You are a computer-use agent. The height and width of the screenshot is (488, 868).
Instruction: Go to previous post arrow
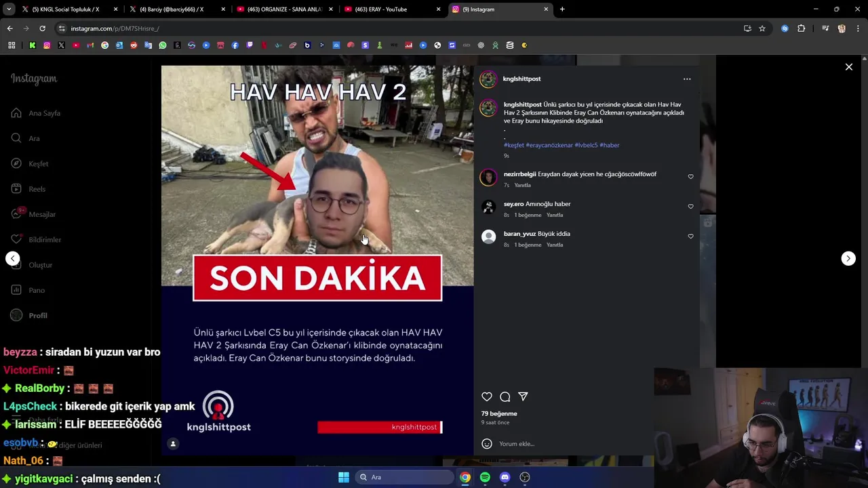[13, 258]
